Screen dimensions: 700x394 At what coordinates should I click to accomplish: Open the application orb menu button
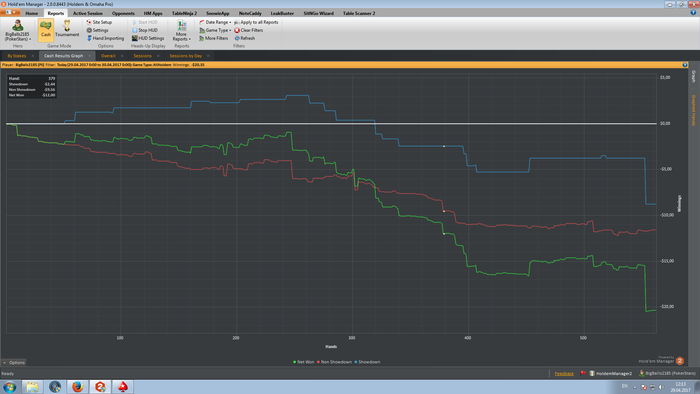[x=10, y=12]
